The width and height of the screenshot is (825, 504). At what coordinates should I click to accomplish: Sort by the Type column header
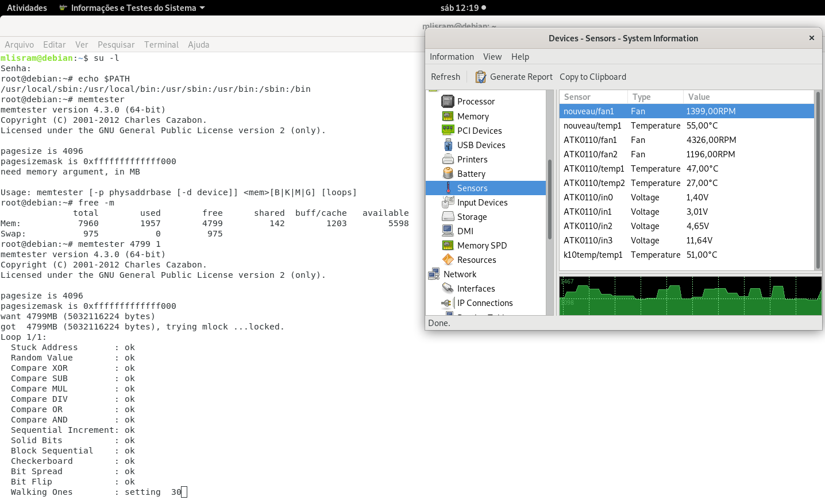coord(655,97)
